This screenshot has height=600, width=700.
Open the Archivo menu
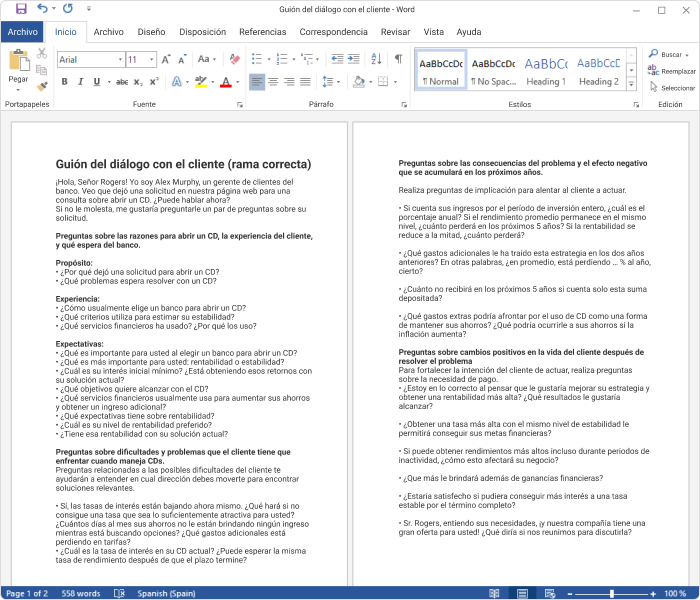coord(22,32)
